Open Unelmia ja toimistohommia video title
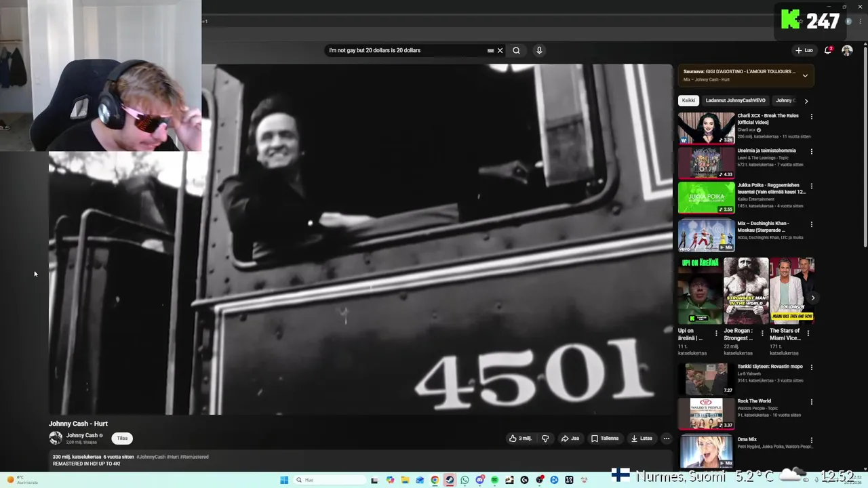 [767, 150]
